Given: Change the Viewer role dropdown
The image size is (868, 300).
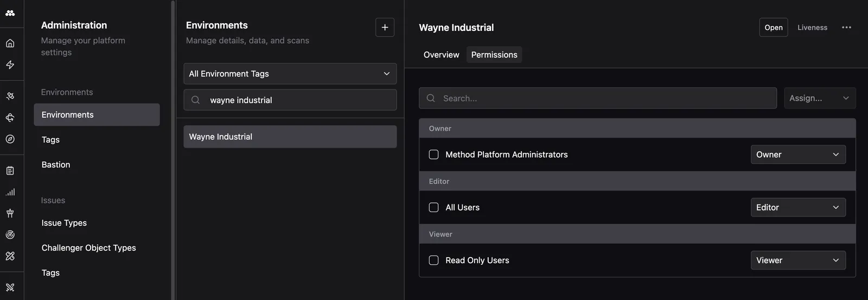Looking at the screenshot, I should [x=798, y=260].
